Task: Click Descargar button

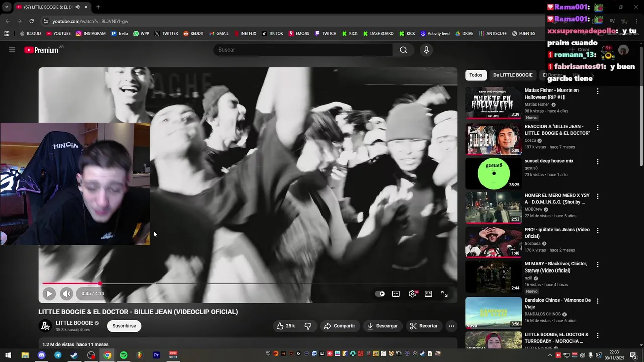Action: click(382, 326)
